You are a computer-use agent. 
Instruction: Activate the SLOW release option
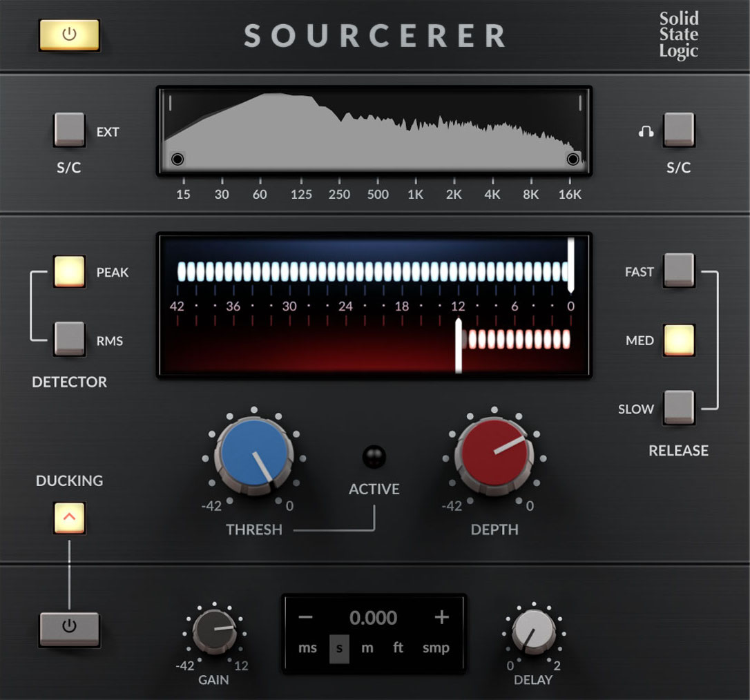[x=678, y=408]
